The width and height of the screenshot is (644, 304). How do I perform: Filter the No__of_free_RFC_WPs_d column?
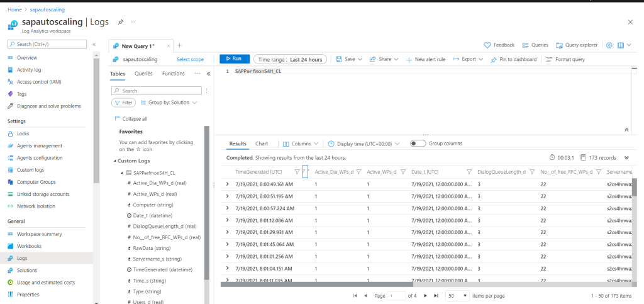tap(599, 172)
